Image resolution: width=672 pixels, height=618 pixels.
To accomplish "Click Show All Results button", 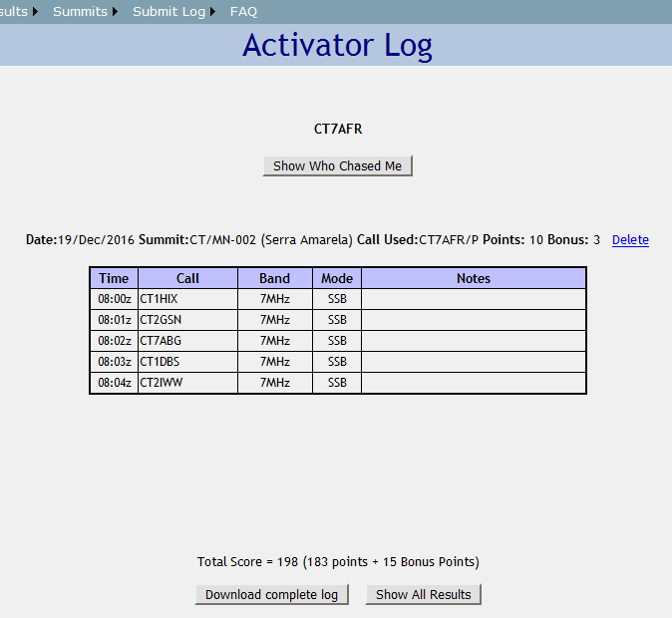I will (x=423, y=594).
